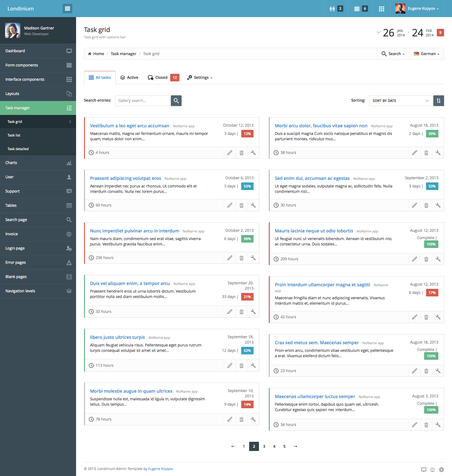The image size is (452, 476).
Task: Click the sort direction arrows icon beside sorting
Action: (x=438, y=100)
